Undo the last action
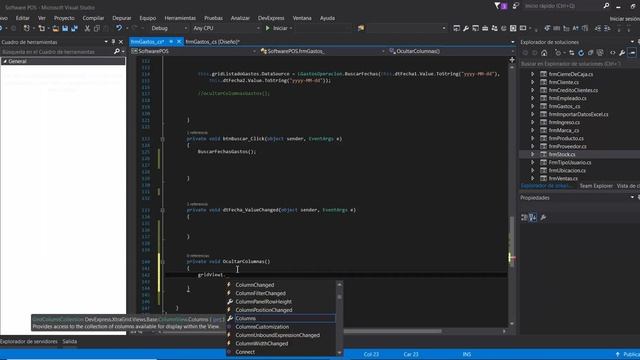Viewport: 640px width, 360px height. tap(119, 28)
